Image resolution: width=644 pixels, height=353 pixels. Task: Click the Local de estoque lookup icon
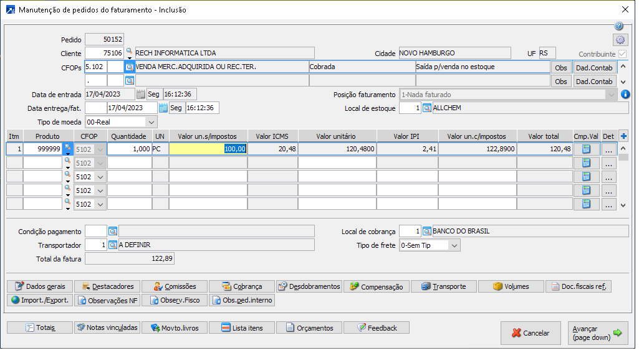427,108
